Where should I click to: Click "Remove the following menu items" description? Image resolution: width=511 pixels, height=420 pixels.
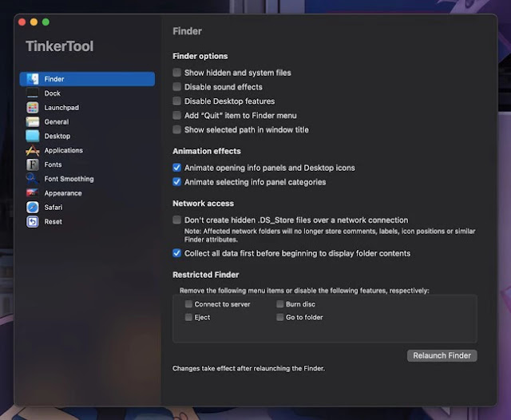[x=304, y=291]
